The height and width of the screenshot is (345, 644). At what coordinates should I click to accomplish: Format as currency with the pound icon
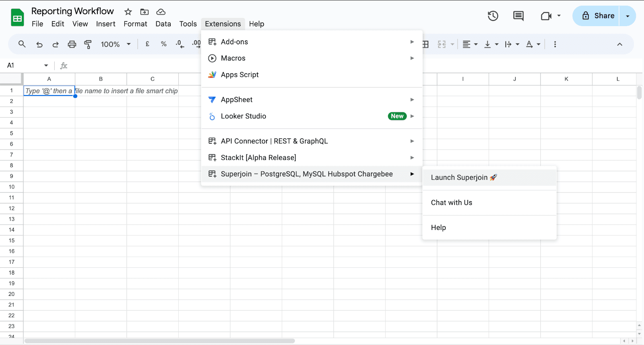[x=148, y=44]
